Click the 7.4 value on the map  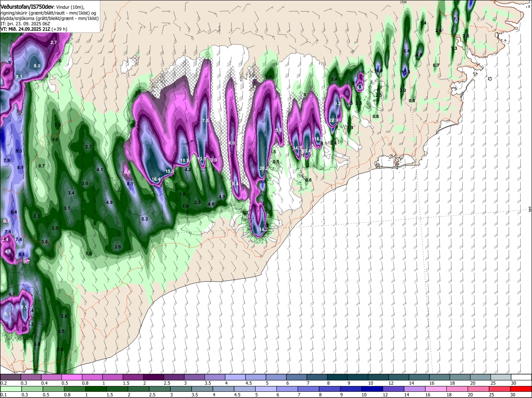[19, 239]
